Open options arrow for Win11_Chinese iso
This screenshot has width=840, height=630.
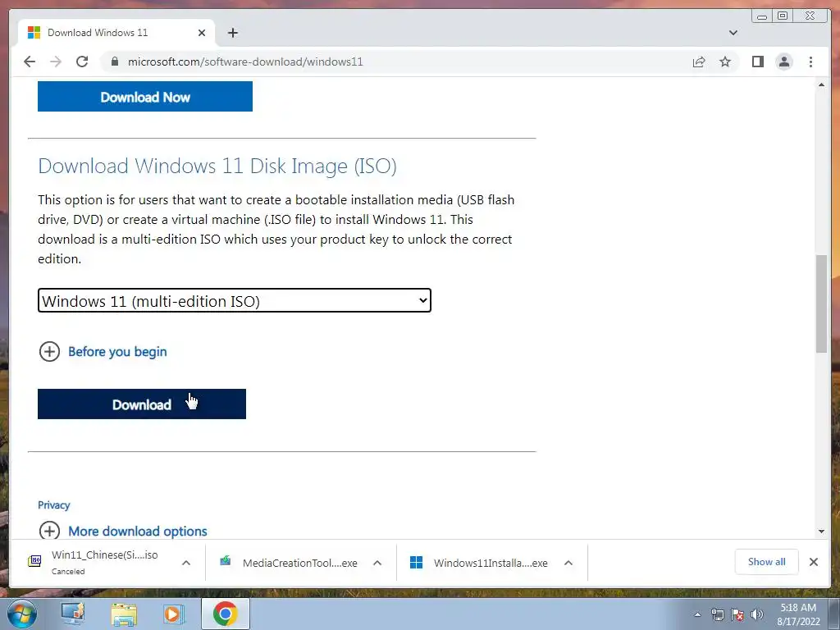186,563
